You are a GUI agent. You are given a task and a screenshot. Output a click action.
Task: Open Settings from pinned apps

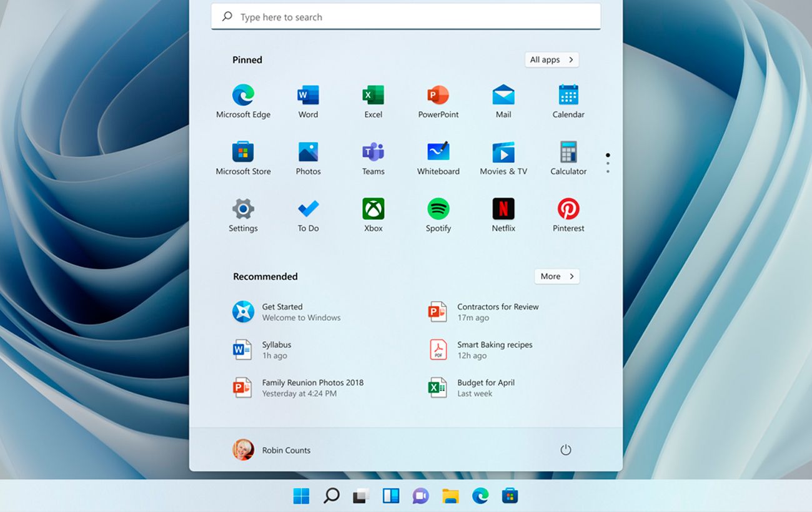(243, 210)
